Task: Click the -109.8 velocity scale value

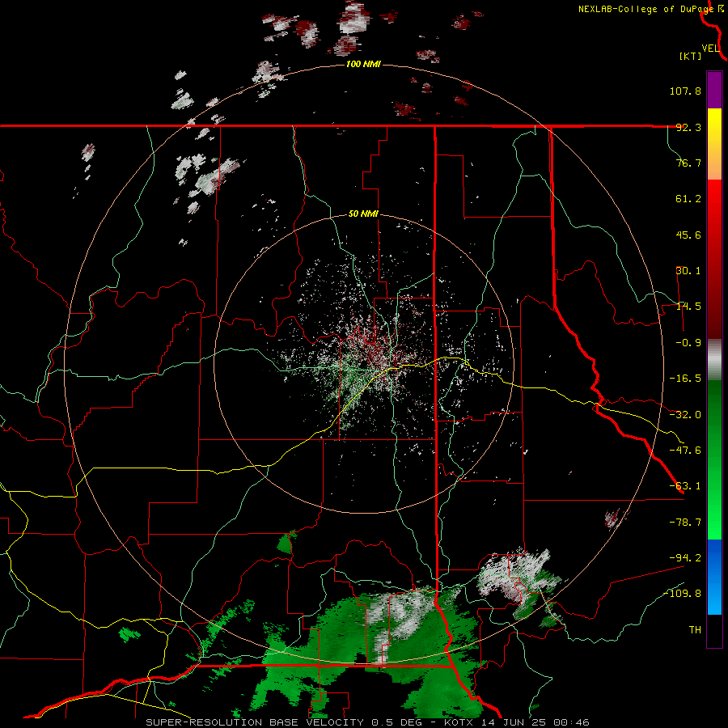Action: [x=682, y=594]
